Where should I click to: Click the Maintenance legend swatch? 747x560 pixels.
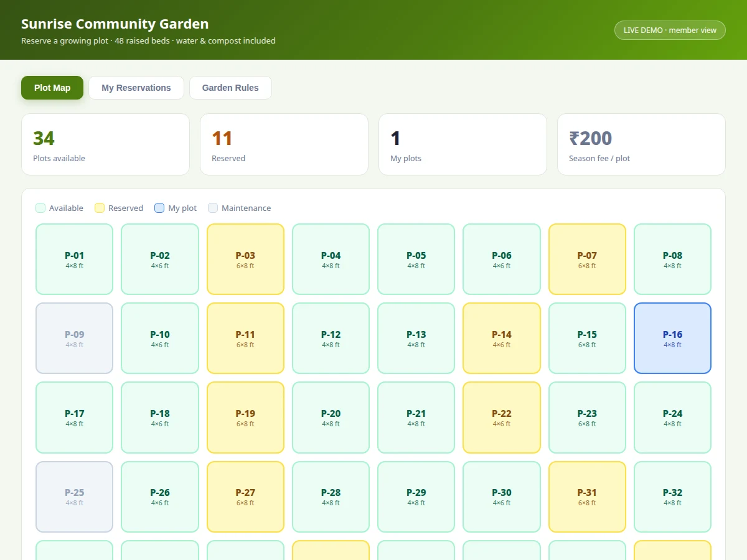[x=213, y=208]
